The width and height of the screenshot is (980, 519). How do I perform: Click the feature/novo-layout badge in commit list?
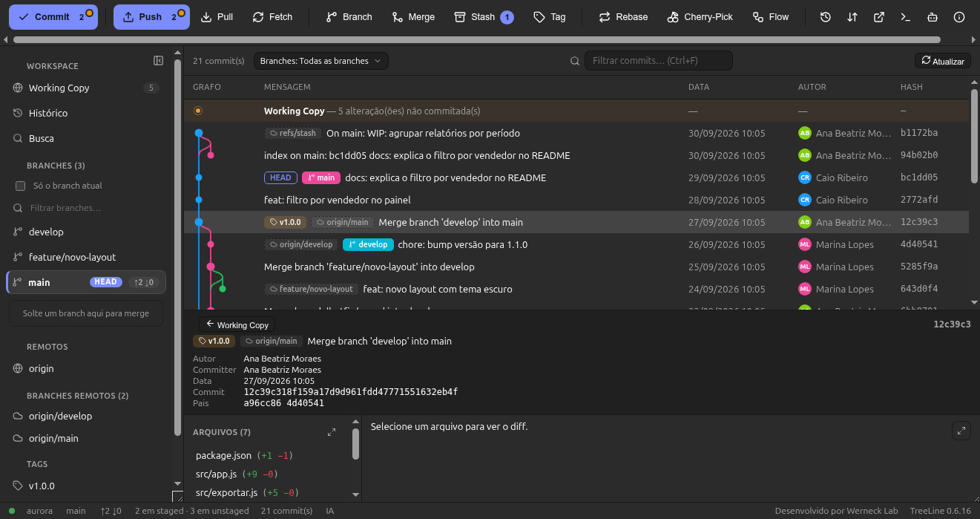[312, 289]
